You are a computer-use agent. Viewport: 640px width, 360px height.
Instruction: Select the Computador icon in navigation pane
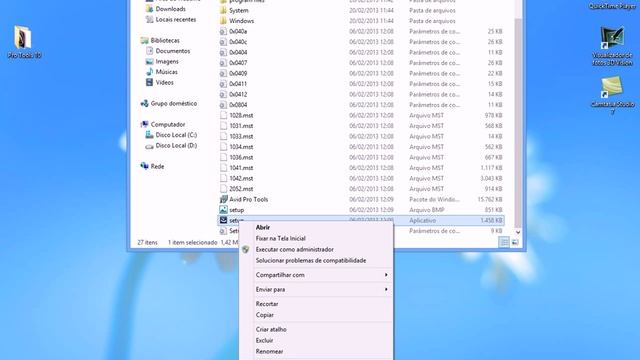pos(144,124)
